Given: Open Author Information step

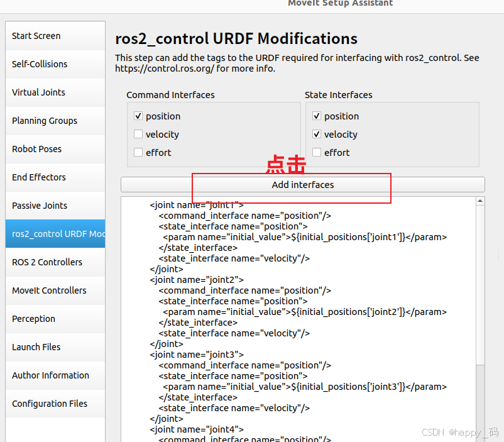Looking at the screenshot, I should point(55,375).
